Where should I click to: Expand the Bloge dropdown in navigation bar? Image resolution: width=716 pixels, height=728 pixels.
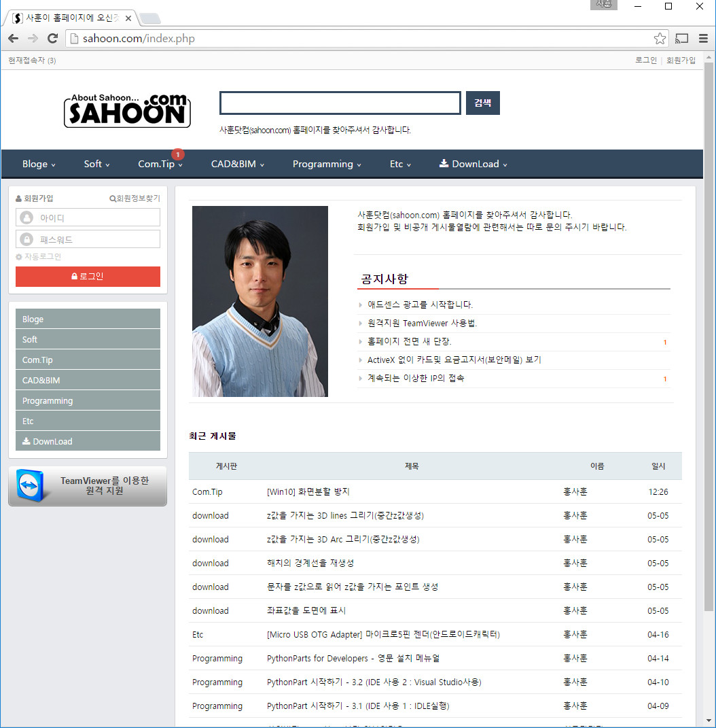pos(39,164)
